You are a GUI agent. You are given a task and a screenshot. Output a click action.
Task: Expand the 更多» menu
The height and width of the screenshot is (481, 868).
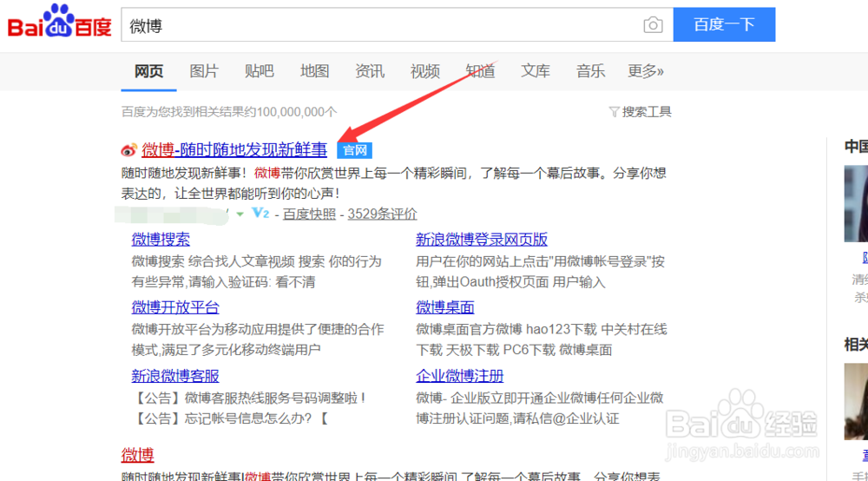pos(646,71)
